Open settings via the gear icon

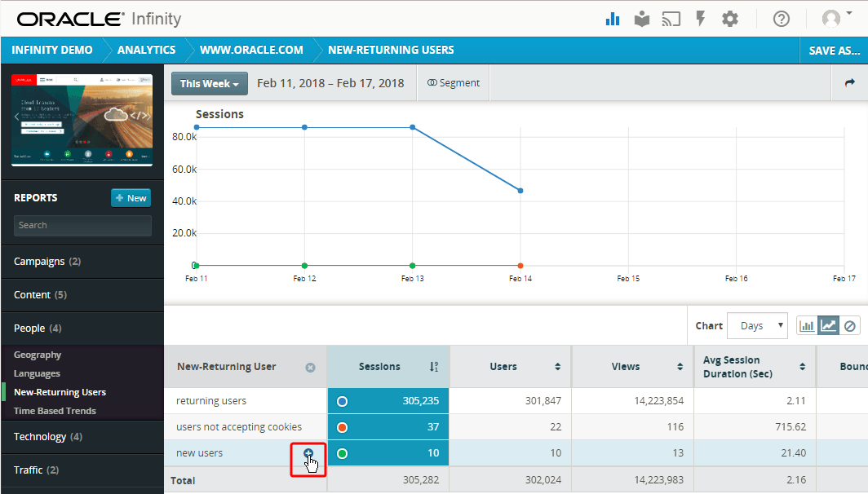coord(730,19)
